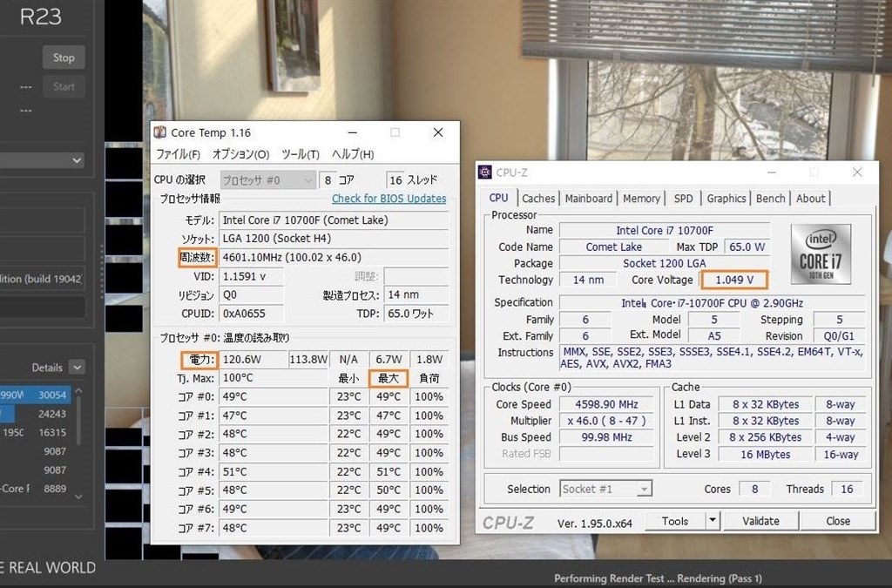Click the コア #4 51°C temperature reading
This screenshot has width=892, height=588.
click(273, 471)
